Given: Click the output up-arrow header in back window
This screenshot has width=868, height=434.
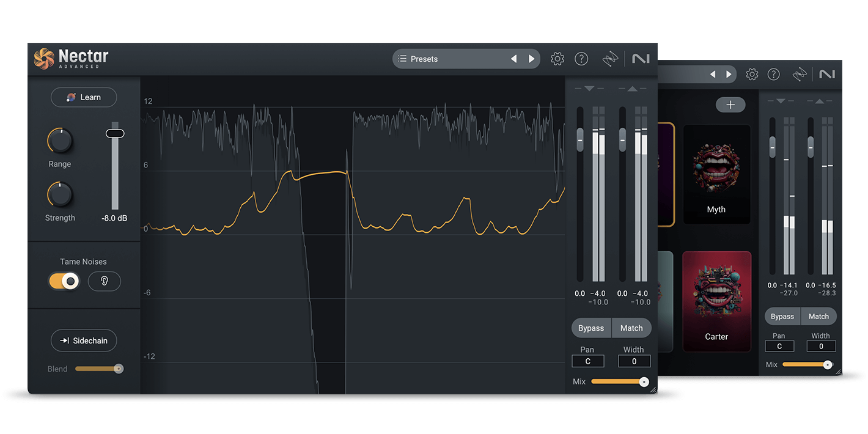Looking at the screenshot, I should point(820,101).
